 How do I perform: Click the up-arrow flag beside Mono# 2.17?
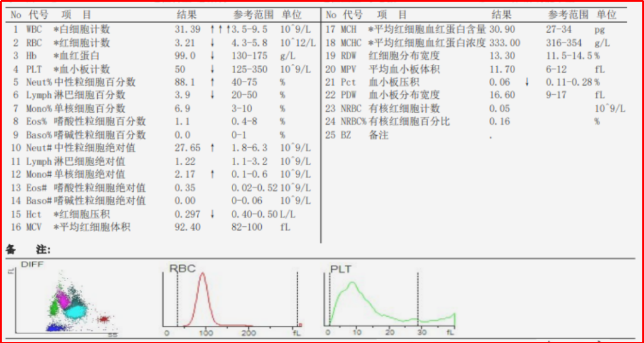click(212, 174)
